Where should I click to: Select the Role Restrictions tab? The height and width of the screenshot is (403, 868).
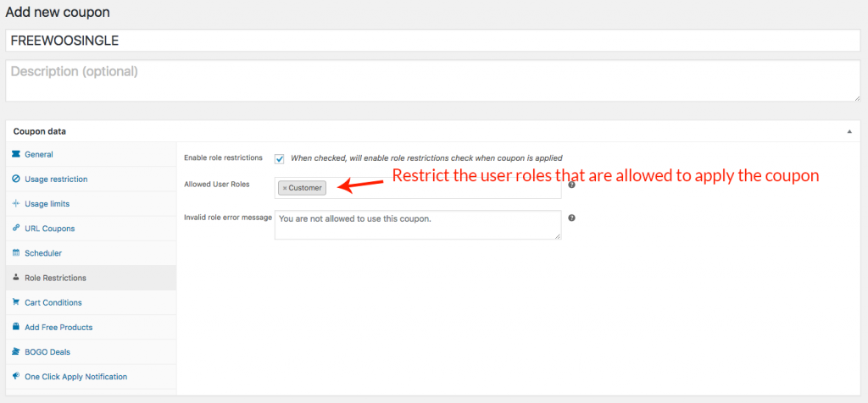[92, 278]
